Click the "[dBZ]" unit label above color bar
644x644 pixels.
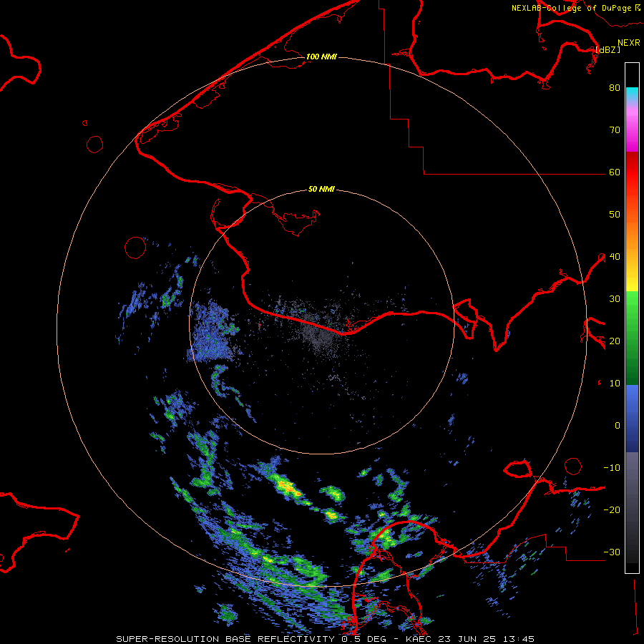(608, 50)
